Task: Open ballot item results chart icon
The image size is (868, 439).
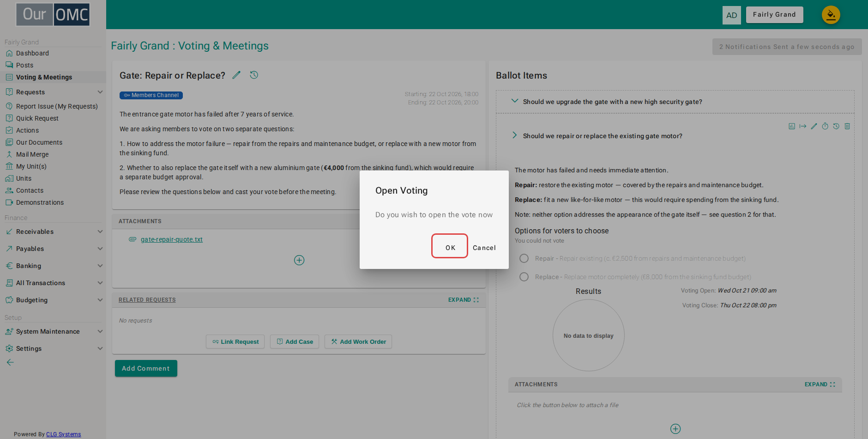Action: coord(792,126)
